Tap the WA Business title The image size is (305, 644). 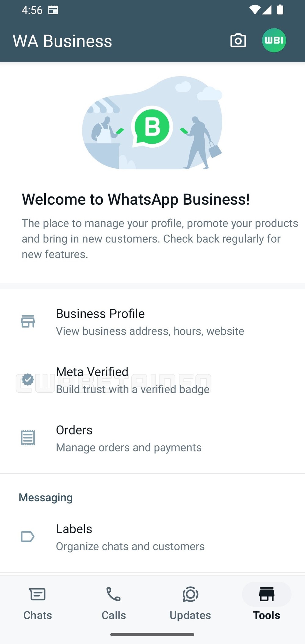[x=63, y=41]
